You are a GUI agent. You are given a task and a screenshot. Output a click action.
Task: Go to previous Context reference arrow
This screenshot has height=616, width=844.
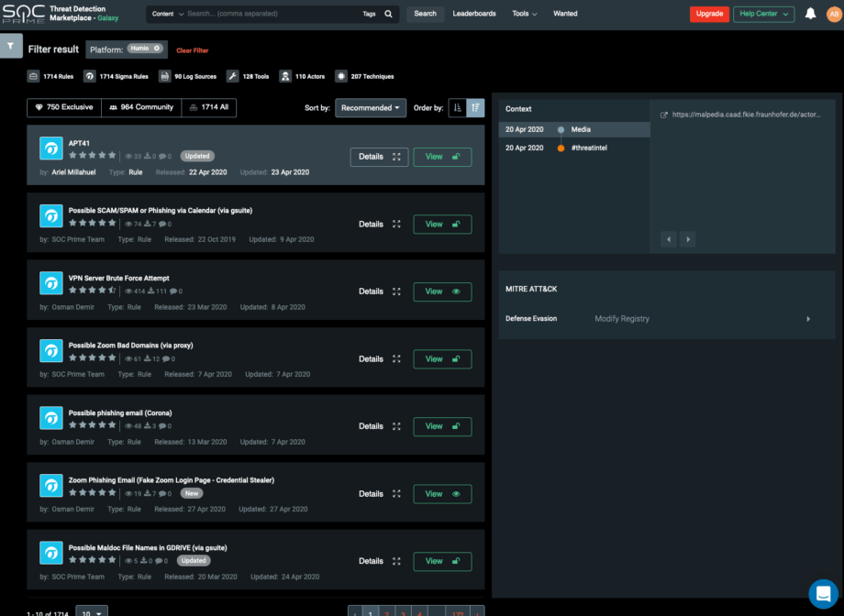tap(669, 239)
